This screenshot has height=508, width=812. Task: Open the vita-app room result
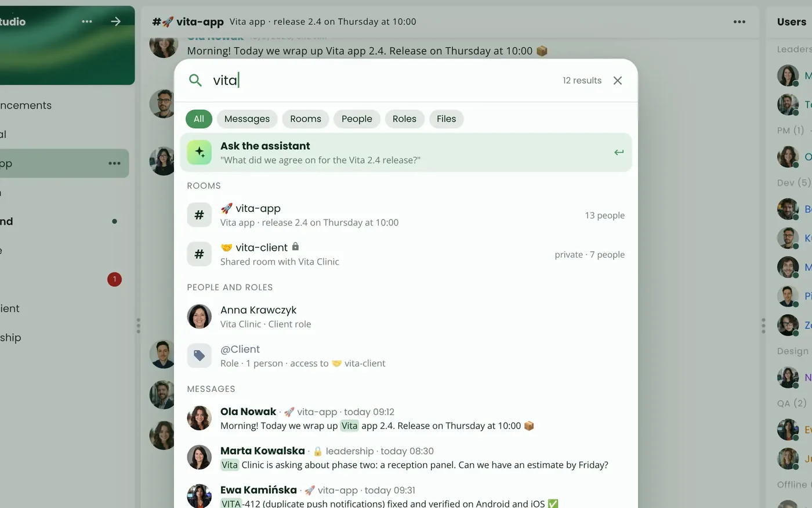pos(406,215)
